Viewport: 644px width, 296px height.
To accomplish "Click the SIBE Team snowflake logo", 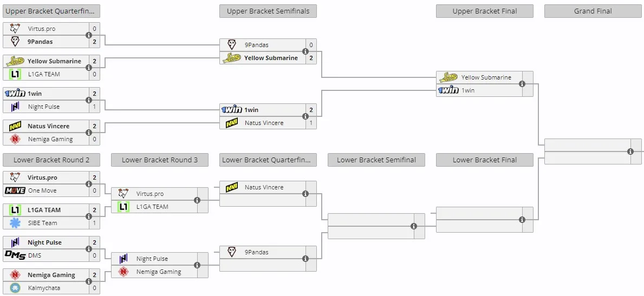I will point(15,223).
